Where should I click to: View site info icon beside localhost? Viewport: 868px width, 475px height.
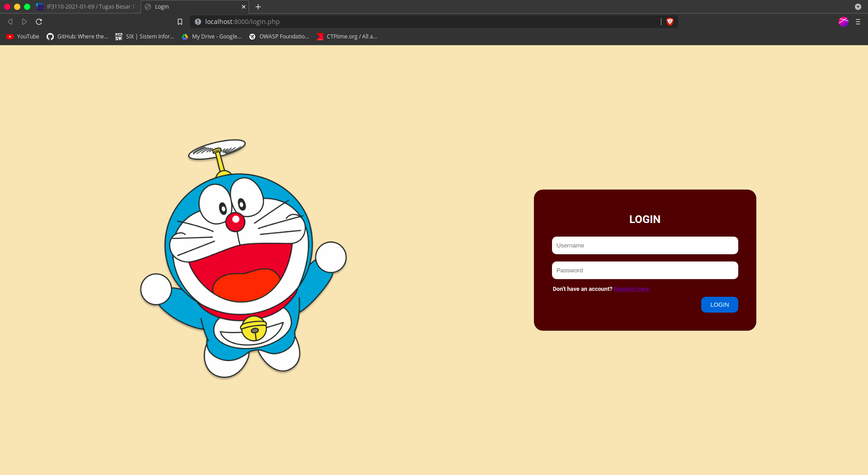pyautogui.click(x=198, y=22)
